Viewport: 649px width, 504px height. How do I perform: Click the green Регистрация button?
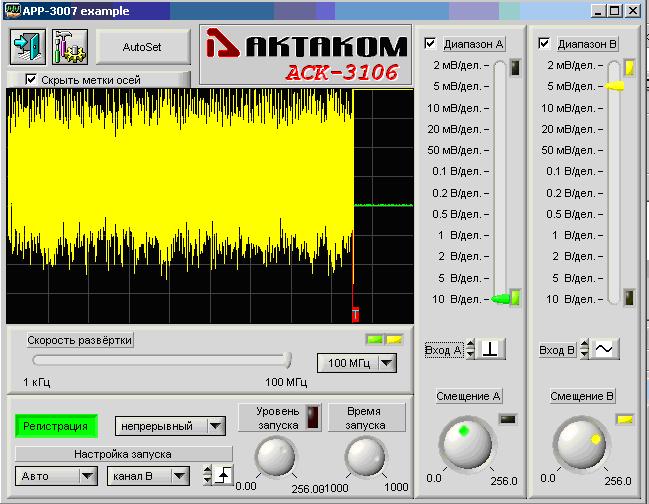pyautogui.click(x=56, y=426)
